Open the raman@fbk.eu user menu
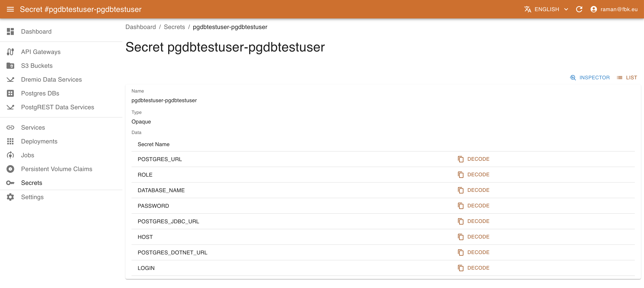The height and width of the screenshot is (288, 644). tap(614, 9)
